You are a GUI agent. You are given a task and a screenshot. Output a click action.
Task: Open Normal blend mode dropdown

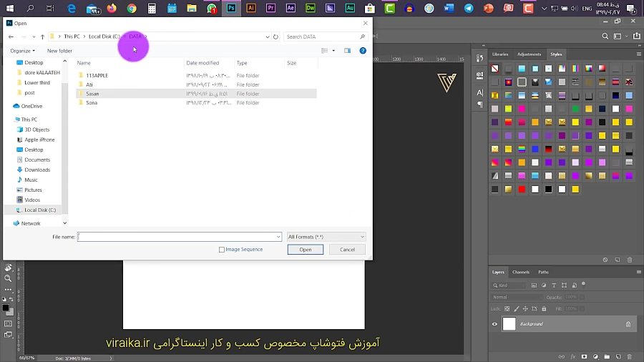[516, 297]
